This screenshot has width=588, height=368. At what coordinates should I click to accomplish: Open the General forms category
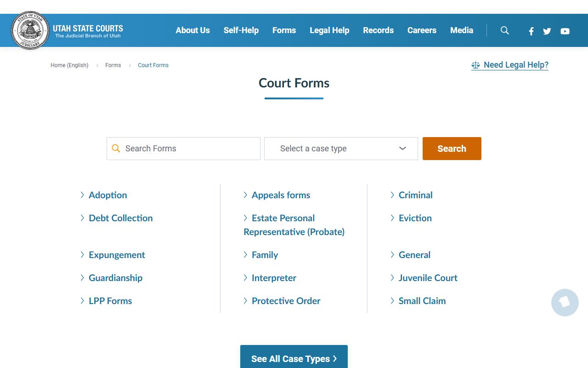click(414, 255)
